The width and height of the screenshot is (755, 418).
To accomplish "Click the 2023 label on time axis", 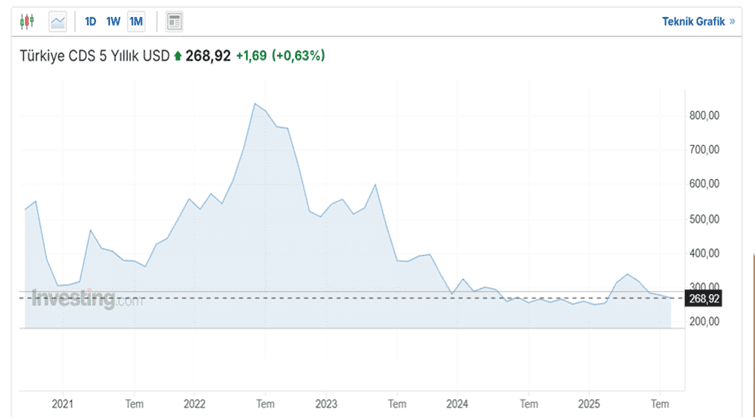I will tap(326, 403).
